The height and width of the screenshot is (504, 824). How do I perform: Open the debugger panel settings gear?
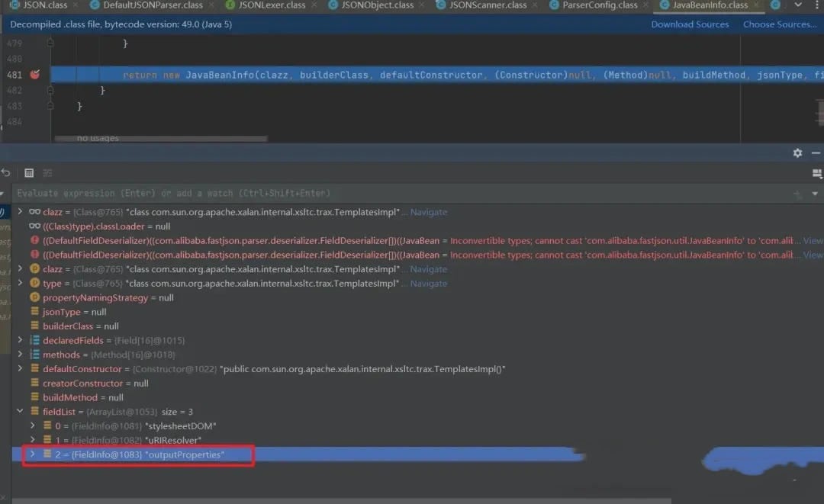click(x=797, y=152)
